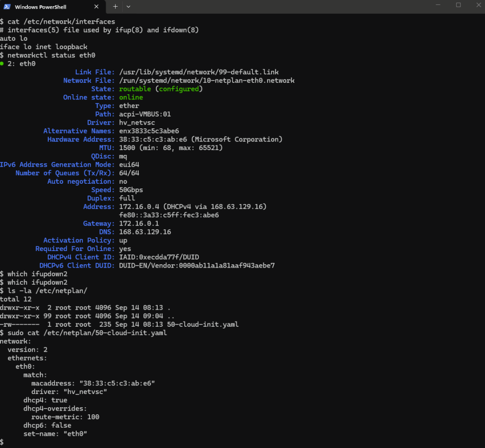Screen dimensions: 485x448
Task: Click the QDisc value "mq"
Action: point(123,156)
